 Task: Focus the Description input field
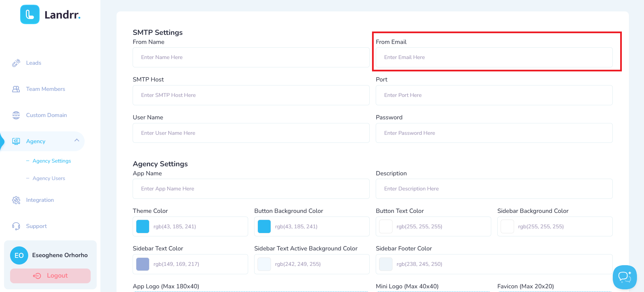click(494, 189)
